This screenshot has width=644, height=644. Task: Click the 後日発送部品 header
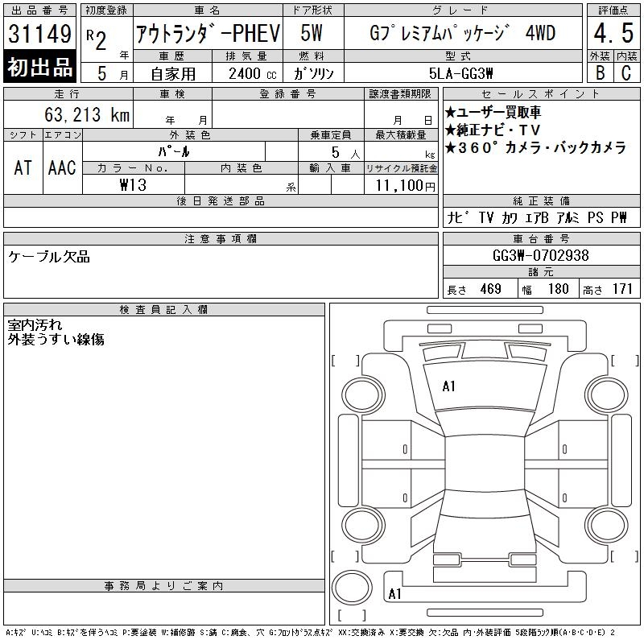point(221,200)
